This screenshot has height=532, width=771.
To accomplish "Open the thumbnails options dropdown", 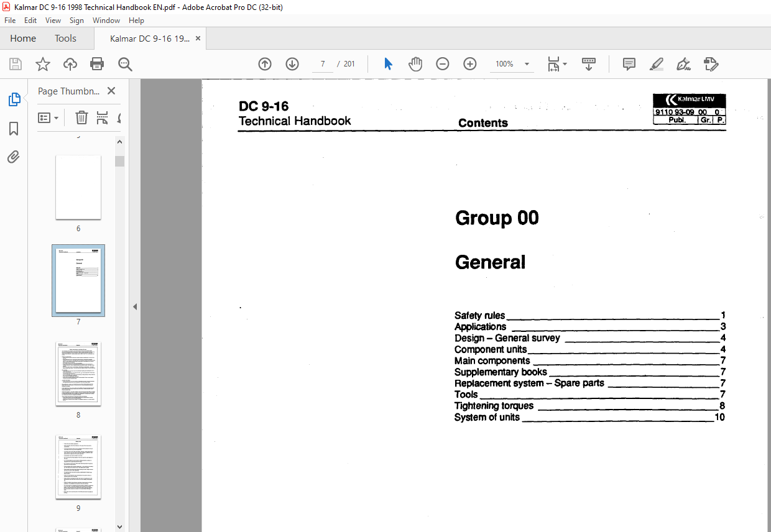I will [x=48, y=117].
